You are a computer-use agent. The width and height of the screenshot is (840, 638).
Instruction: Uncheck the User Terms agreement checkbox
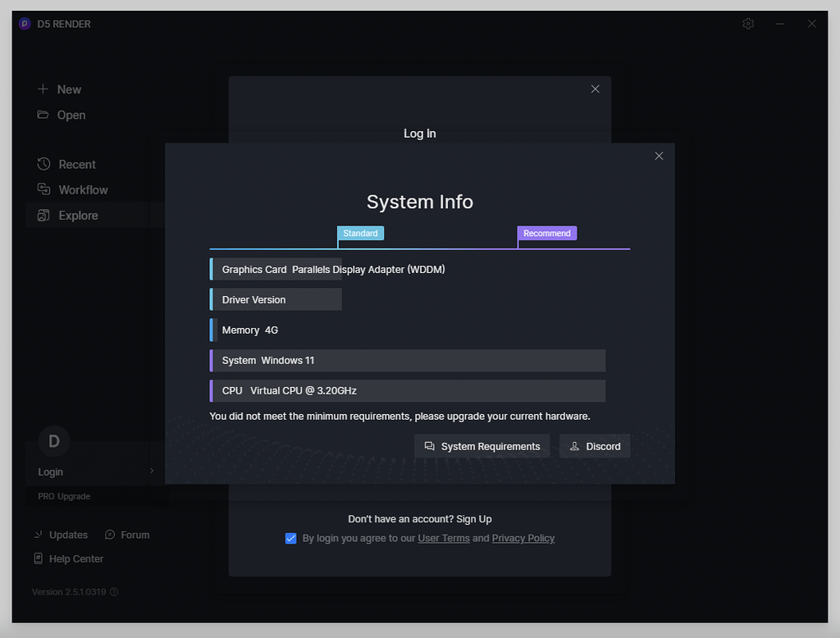290,539
